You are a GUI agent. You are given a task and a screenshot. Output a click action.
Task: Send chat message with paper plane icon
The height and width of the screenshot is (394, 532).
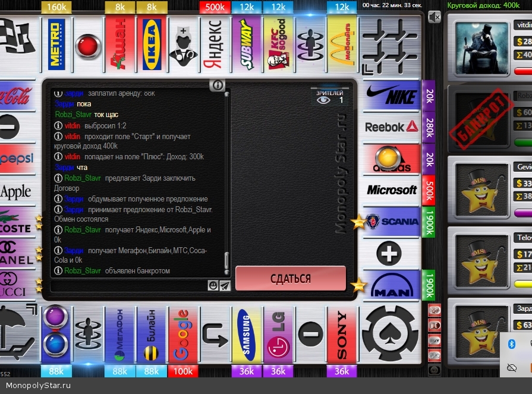point(225,286)
